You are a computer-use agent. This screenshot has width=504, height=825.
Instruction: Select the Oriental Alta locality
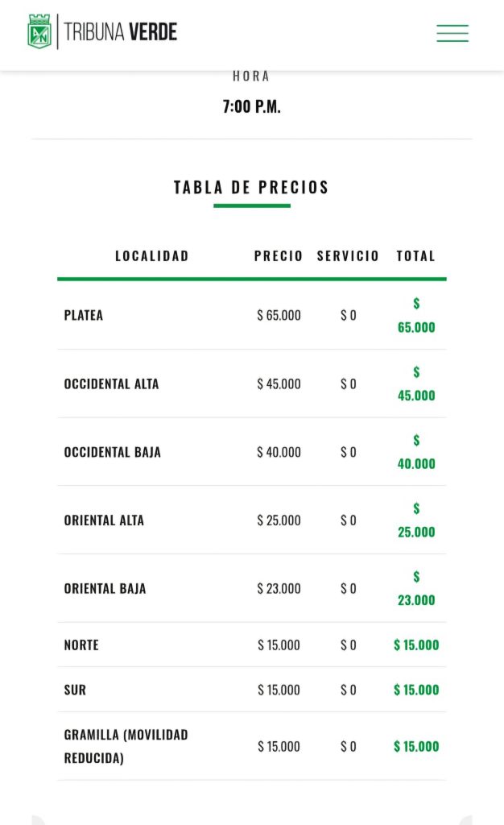tap(104, 520)
